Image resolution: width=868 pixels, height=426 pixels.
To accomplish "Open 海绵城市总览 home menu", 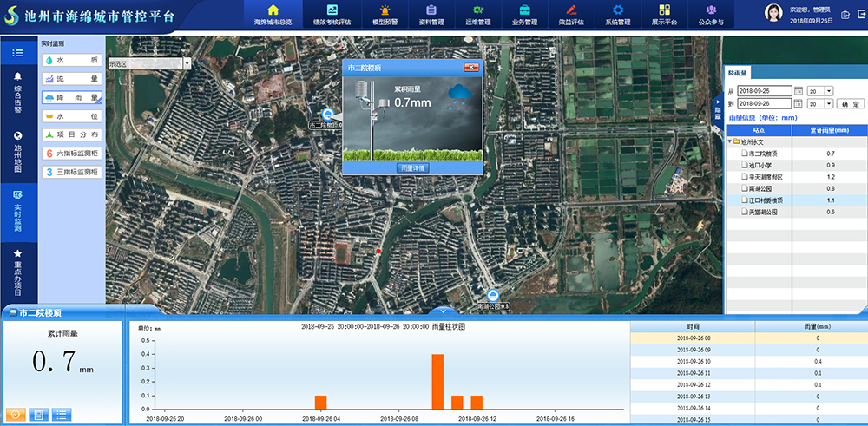I will click(x=273, y=15).
